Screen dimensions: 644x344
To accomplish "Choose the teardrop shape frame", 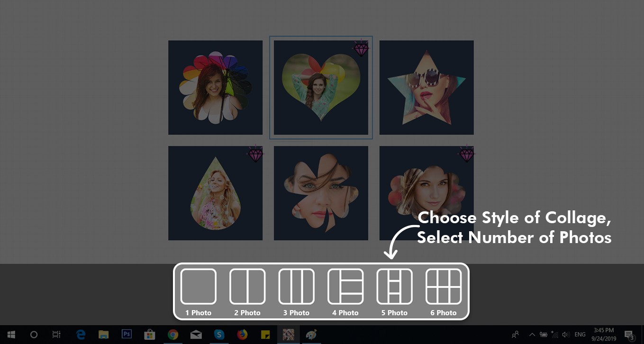I will 215,193.
